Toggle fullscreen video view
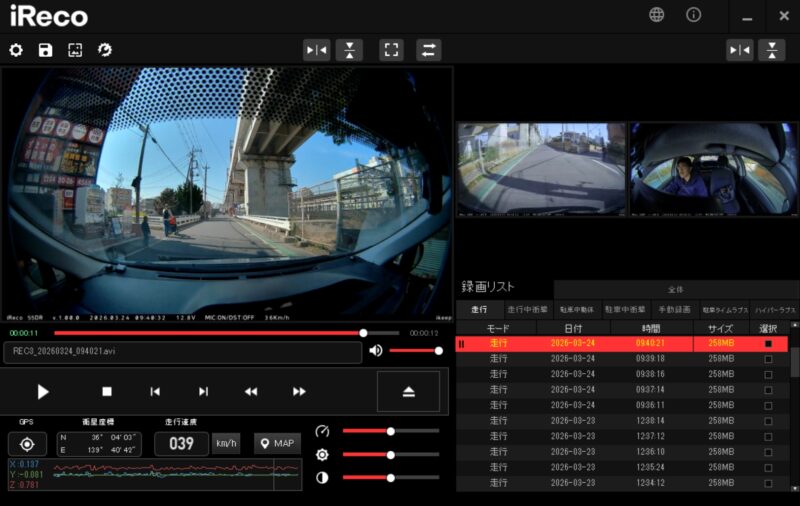Screen dimensions: 800x506 (x=391, y=50)
